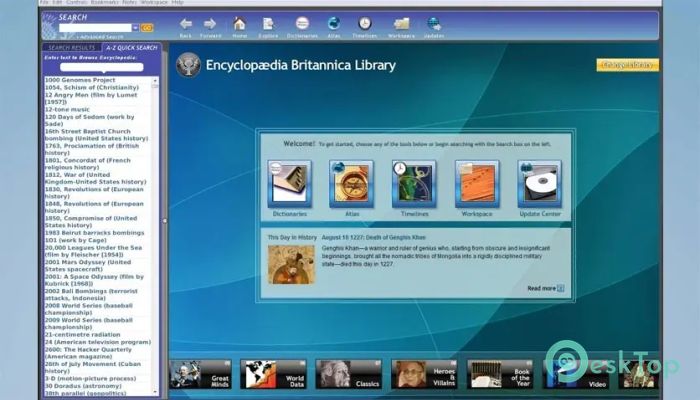Screen dimensions: 700x400
Task: Open the Update Center disc tile
Action: click(x=540, y=184)
